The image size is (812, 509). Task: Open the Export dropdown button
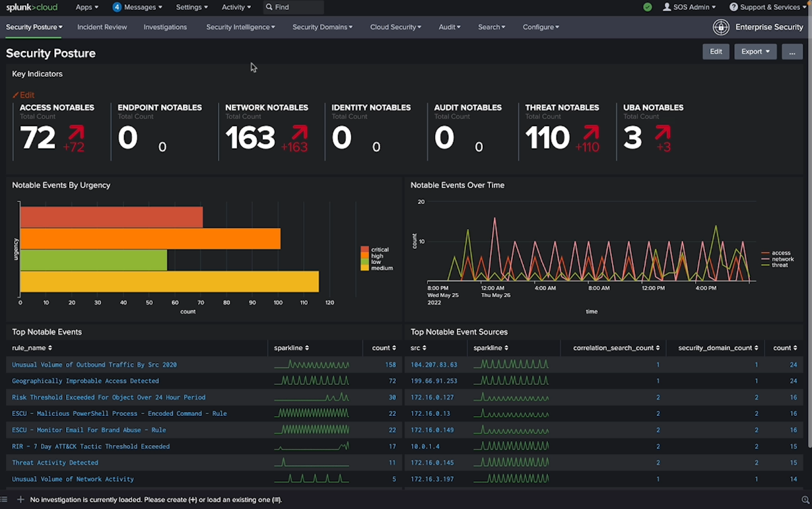tap(755, 51)
